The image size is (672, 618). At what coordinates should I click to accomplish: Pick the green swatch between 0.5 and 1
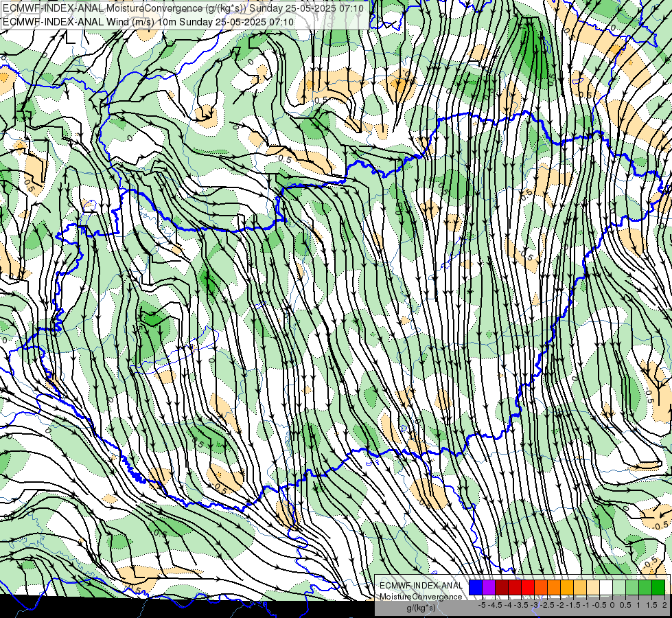(632, 587)
